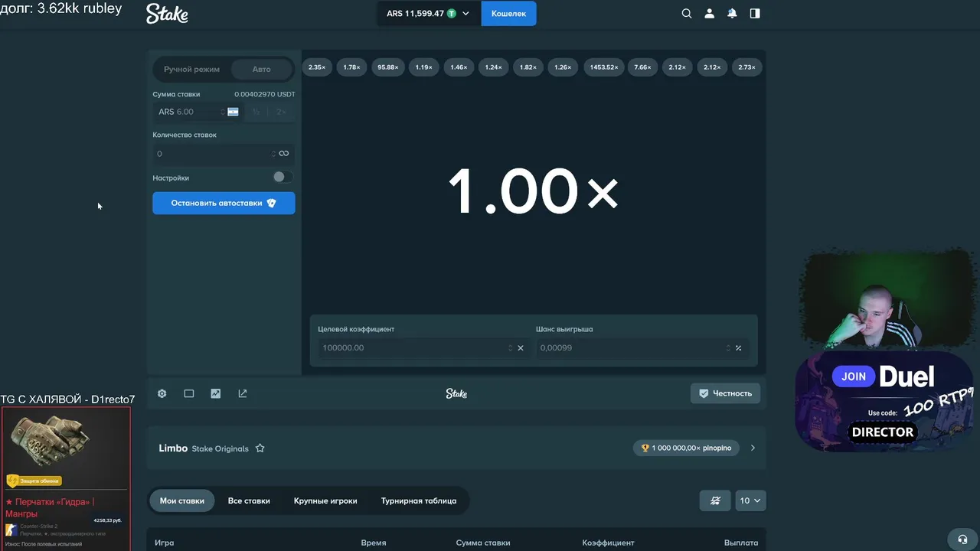Click Остановить автоставки button

click(x=224, y=203)
